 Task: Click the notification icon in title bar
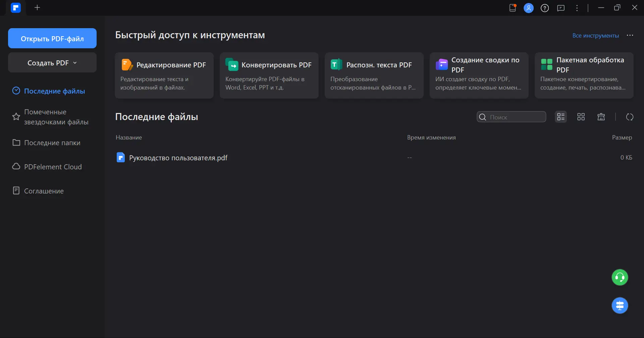click(x=513, y=8)
